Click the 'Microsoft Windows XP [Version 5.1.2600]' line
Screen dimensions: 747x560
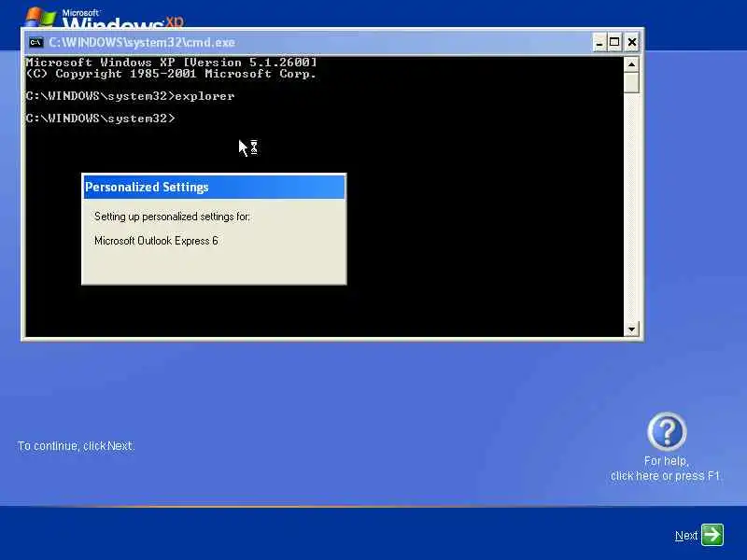(171, 63)
